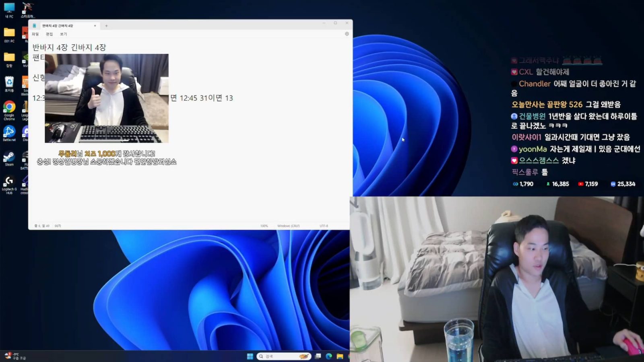Click the text 12:45 31이면 13 in Notepad

pyautogui.click(x=206, y=98)
